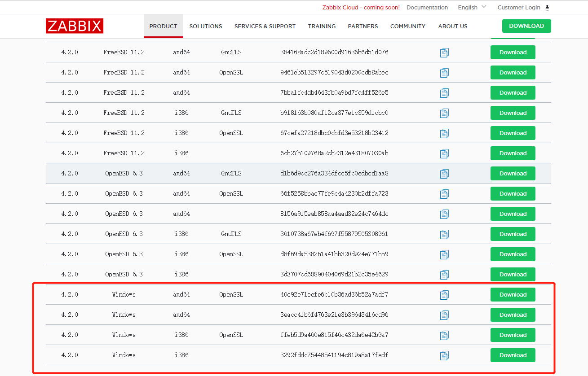Screen dimensions: 588x376
Task: Select hash text d8f69da538261a41bb320d924e771b59
Action: (334, 254)
